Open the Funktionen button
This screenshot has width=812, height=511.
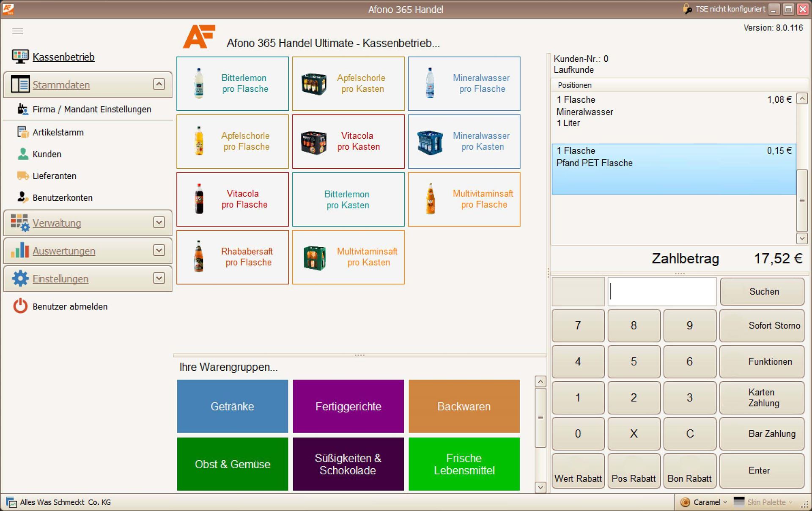(762, 361)
